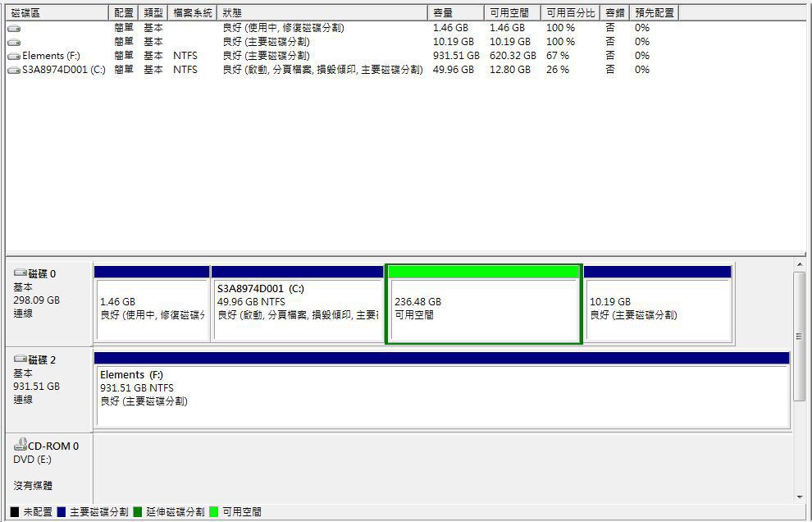This screenshot has height=522, width=812.
Task: Select the 10.19 GB partition block on 磁碟 0
Action: point(658,304)
